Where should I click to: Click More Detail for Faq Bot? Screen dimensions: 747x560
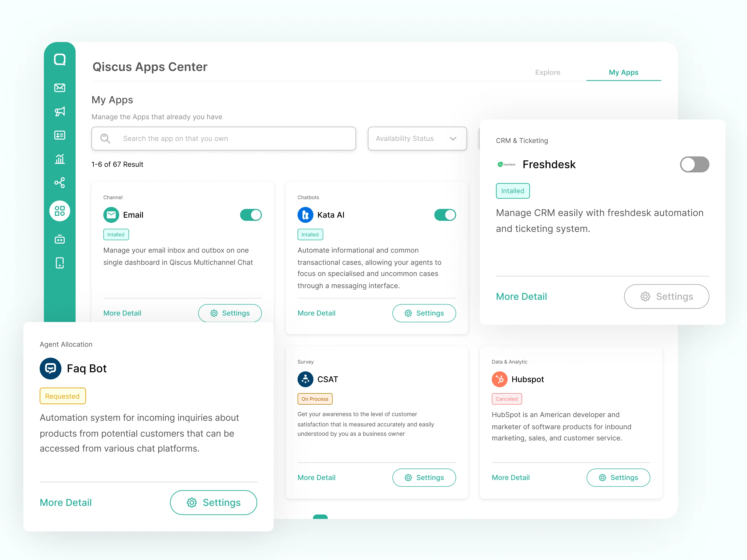pos(66,503)
